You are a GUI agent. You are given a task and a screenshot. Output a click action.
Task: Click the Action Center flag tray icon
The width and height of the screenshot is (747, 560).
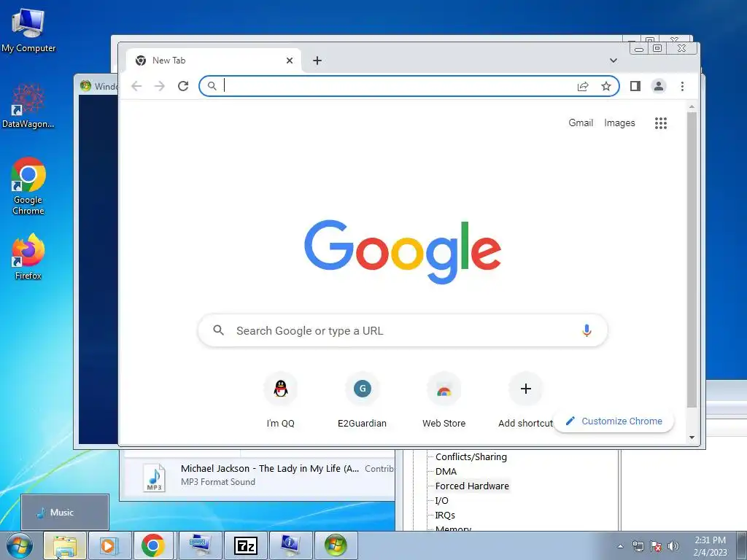[656, 546]
